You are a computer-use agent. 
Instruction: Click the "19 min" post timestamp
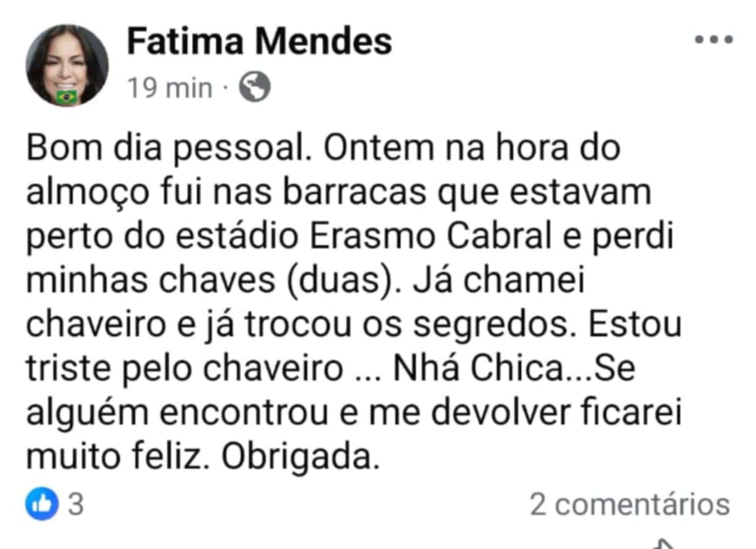tap(170, 88)
